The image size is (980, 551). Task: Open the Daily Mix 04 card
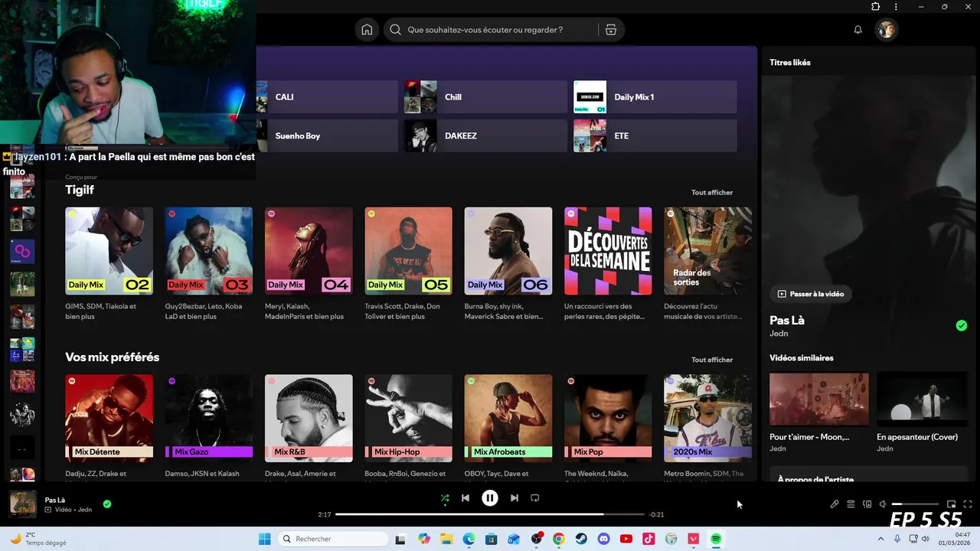[309, 251]
